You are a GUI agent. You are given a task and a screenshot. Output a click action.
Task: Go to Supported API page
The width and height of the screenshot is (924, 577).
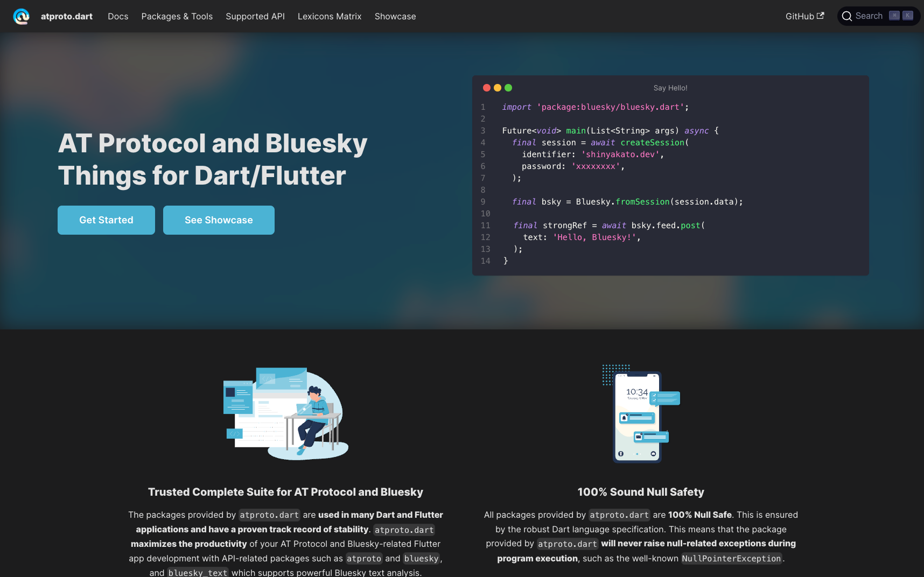tap(255, 16)
